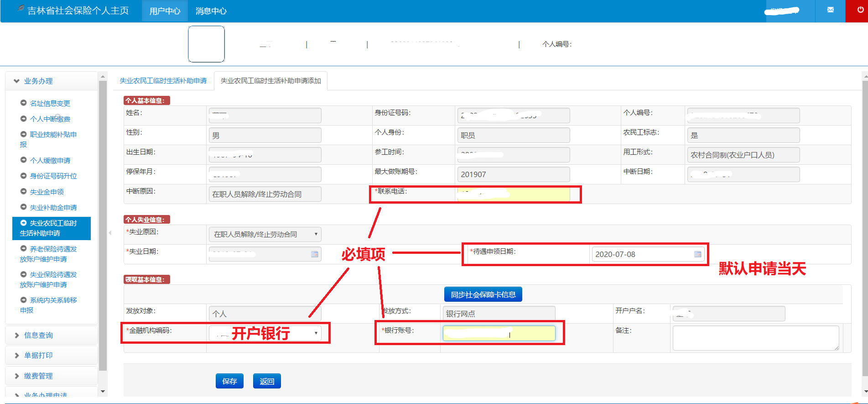Click the sidebar collapse handle arrow
This screenshot has width=868, height=404.
click(110, 233)
